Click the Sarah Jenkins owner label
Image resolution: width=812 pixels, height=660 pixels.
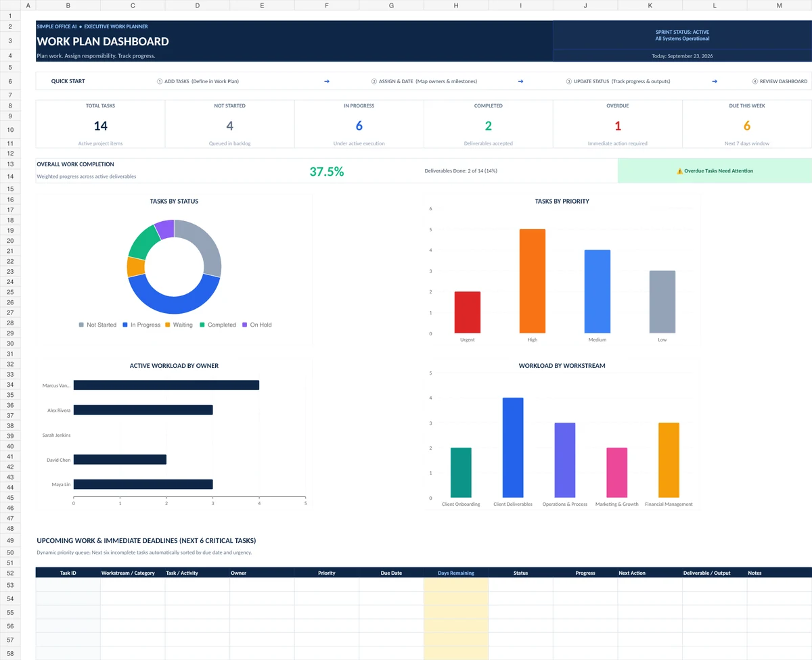(x=56, y=435)
